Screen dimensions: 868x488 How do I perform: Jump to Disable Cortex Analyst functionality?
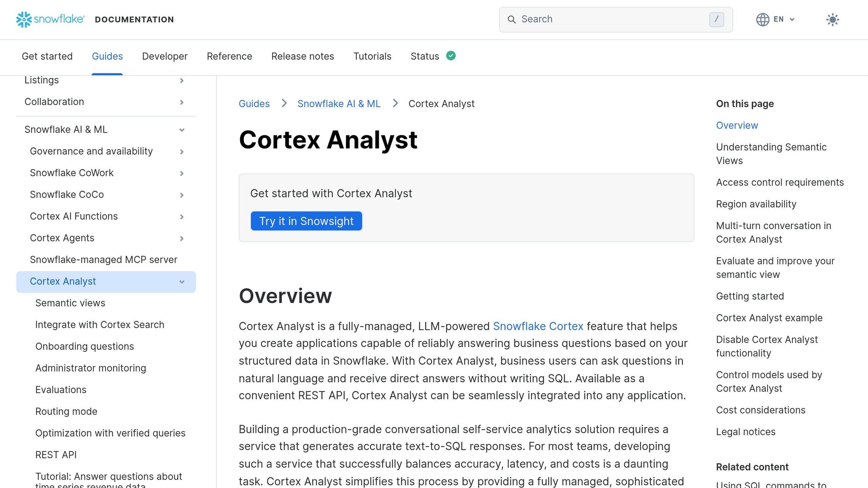click(767, 346)
